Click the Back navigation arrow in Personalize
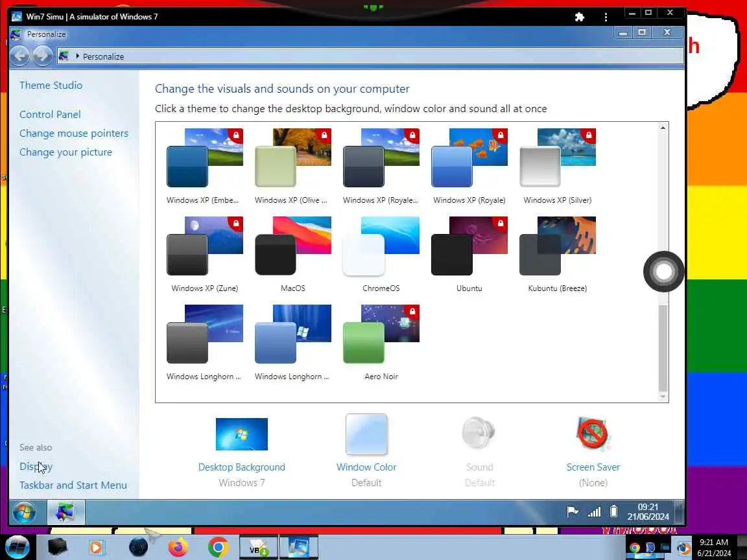Image resolution: width=747 pixels, height=560 pixels. [x=19, y=56]
